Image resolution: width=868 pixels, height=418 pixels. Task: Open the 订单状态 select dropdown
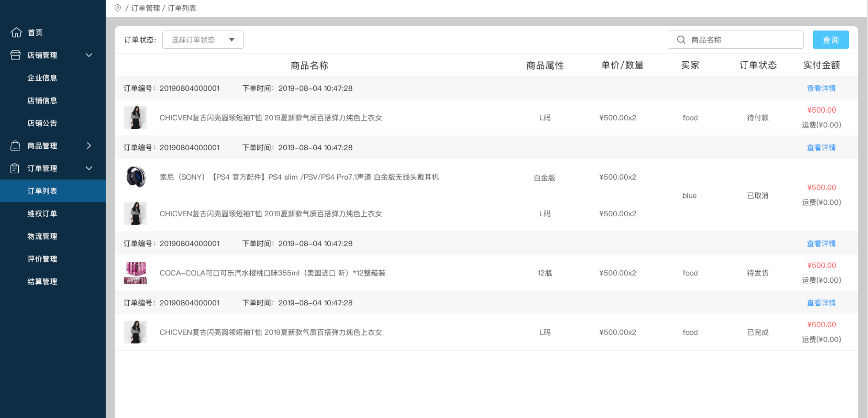click(203, 40)
